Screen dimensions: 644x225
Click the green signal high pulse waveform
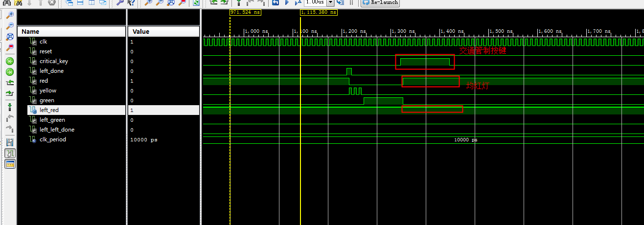383,101
